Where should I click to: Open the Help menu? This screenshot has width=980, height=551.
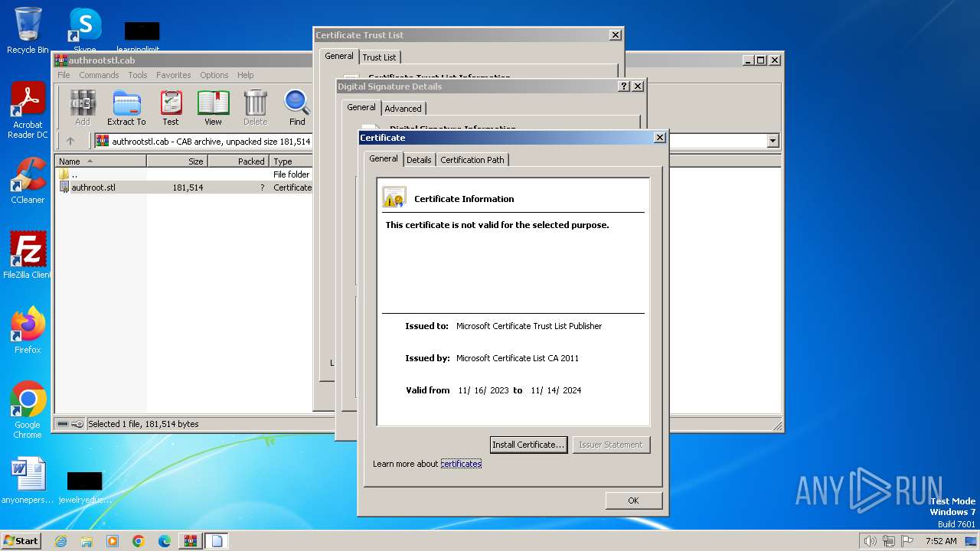[x=245, y=75]
